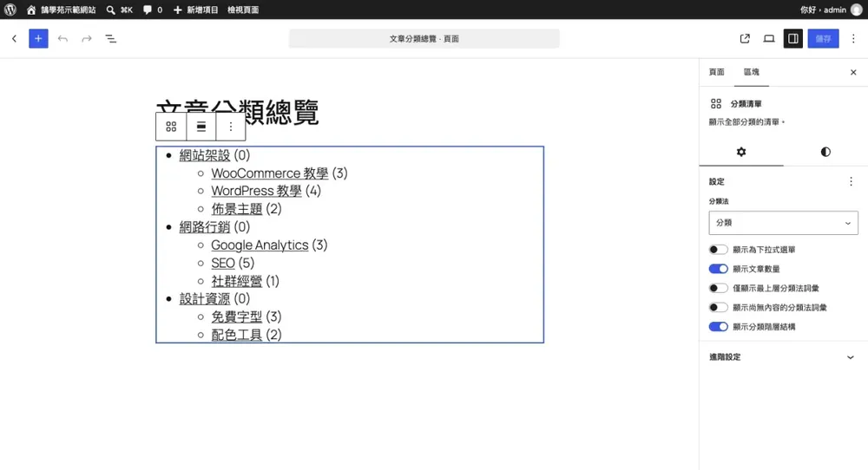This screenshot has height=470, width=868.
Task: Select the styles half-circle tab
Action: click(825, 152)
